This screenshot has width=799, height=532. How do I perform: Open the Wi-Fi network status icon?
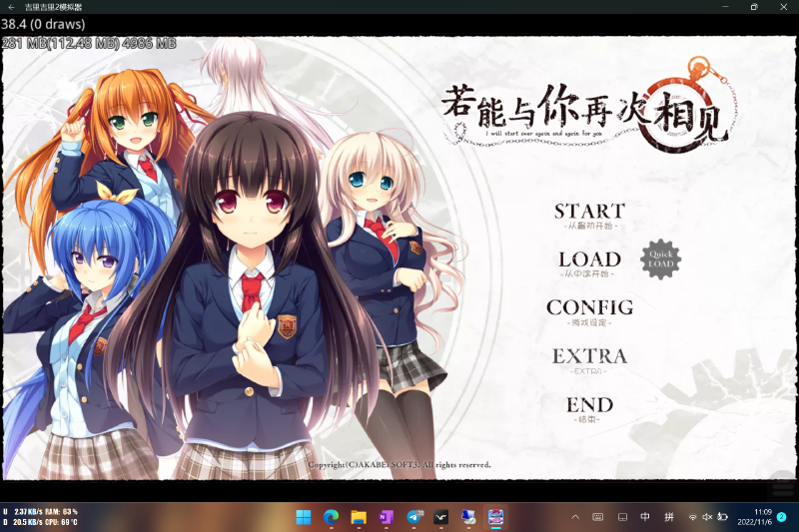click(x=693, y=517)
